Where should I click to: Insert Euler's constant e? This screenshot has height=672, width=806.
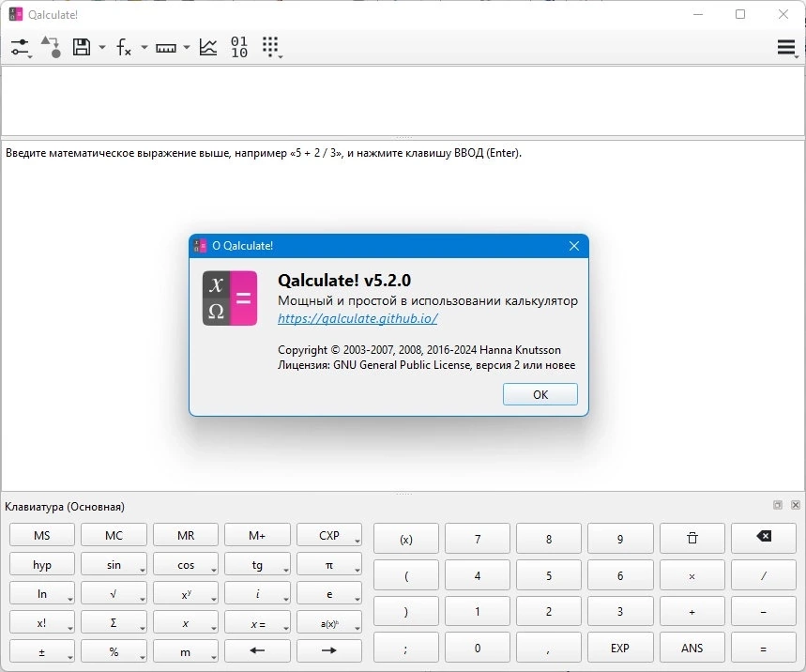point(329,594)
